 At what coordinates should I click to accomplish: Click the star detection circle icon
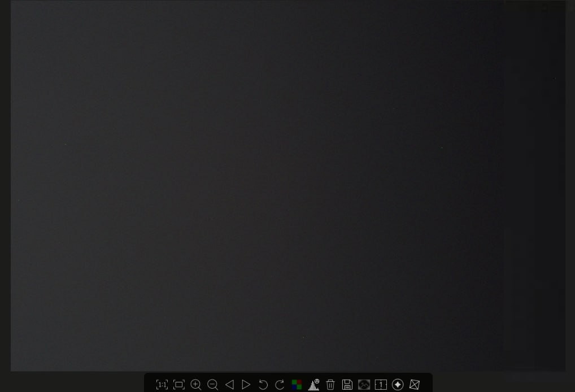click(398, 384)
